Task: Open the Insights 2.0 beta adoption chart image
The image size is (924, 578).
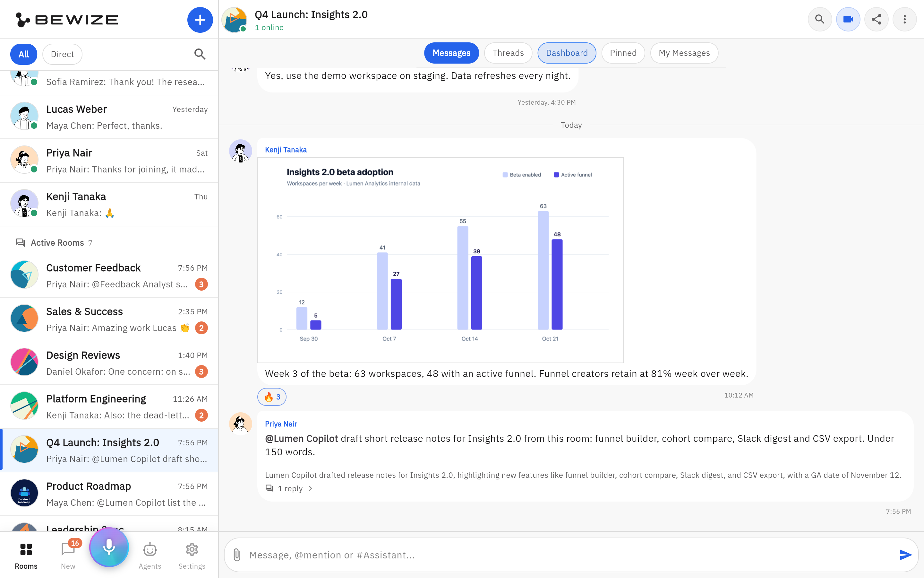Action: coord(440,260)
